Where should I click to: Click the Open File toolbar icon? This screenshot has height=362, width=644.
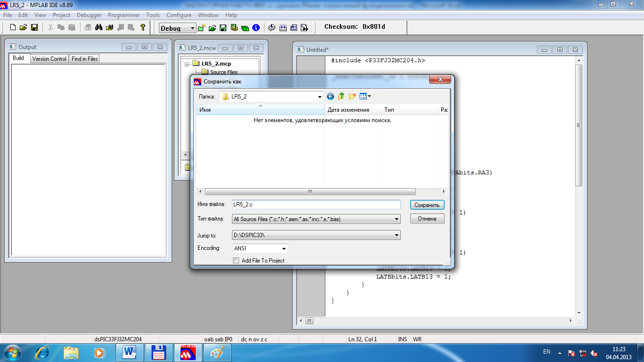tap(24, 28)
